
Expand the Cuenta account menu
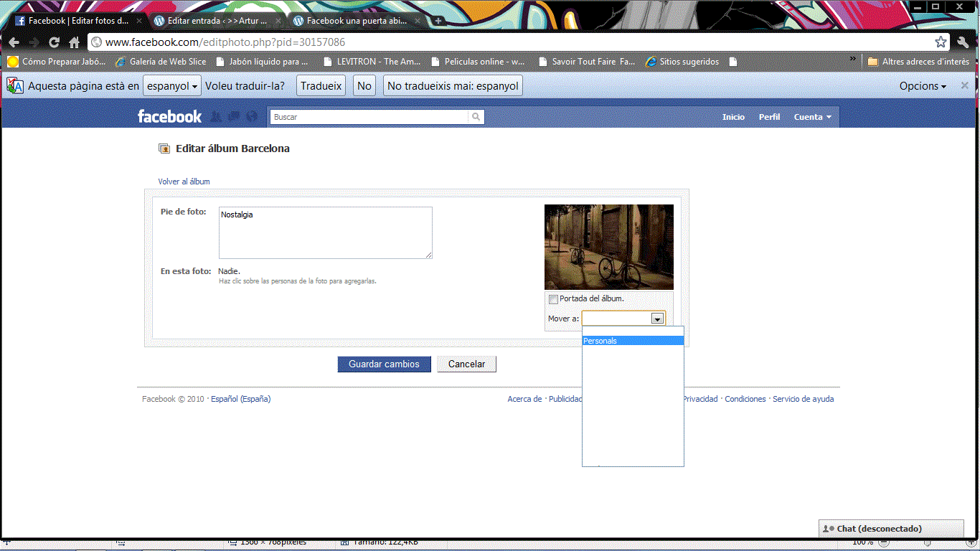coord(812,117)
